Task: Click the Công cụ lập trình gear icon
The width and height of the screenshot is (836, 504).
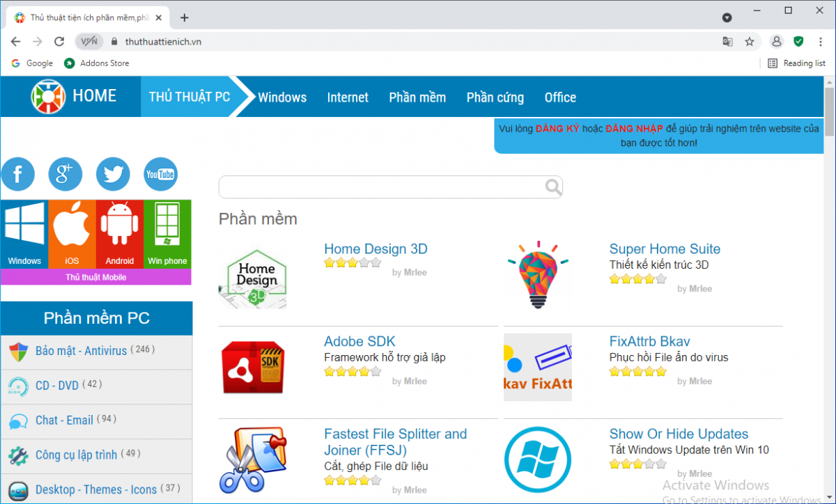Action: point(20,455)
